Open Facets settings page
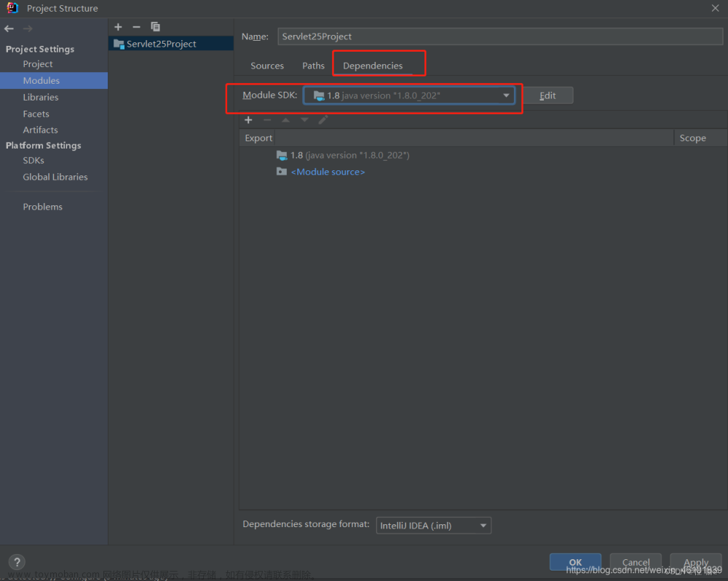This screenshot has width=728, height=581. [36, 114]
